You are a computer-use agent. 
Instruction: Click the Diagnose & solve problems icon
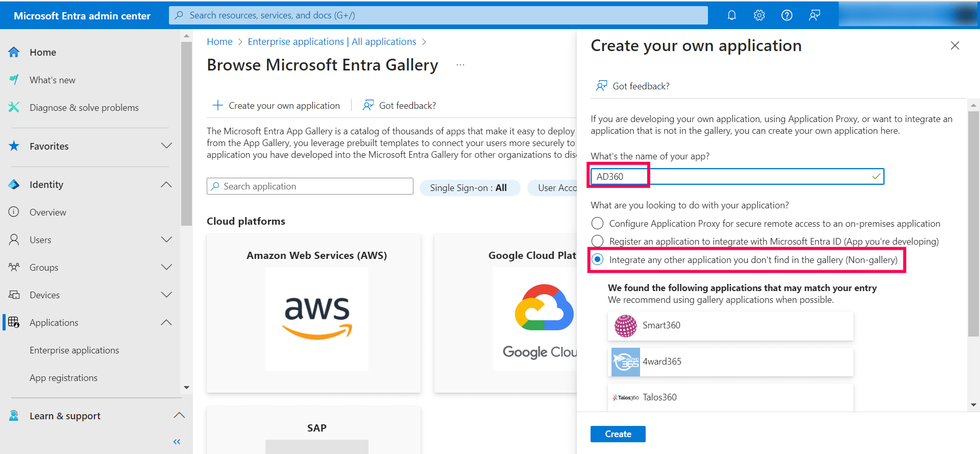14,107
